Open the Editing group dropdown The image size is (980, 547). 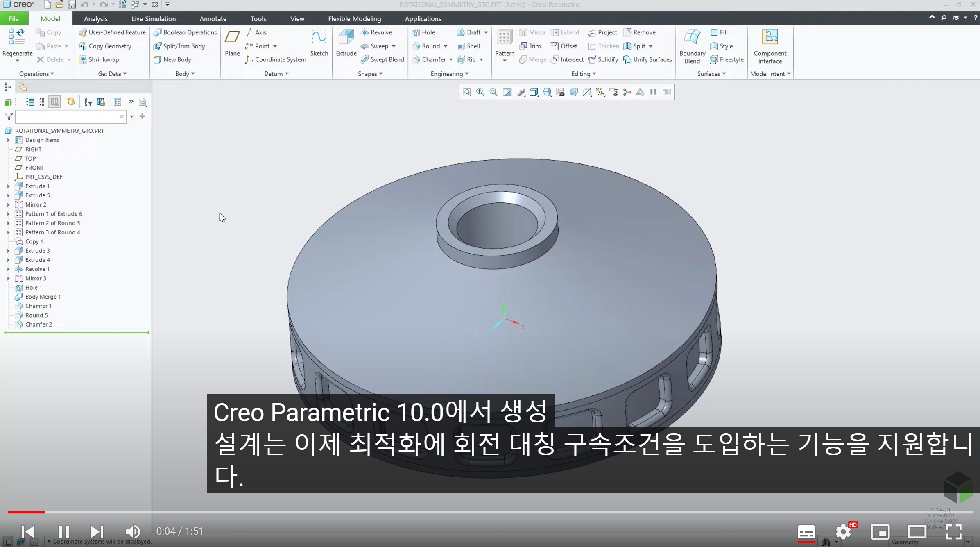(584, 74)
